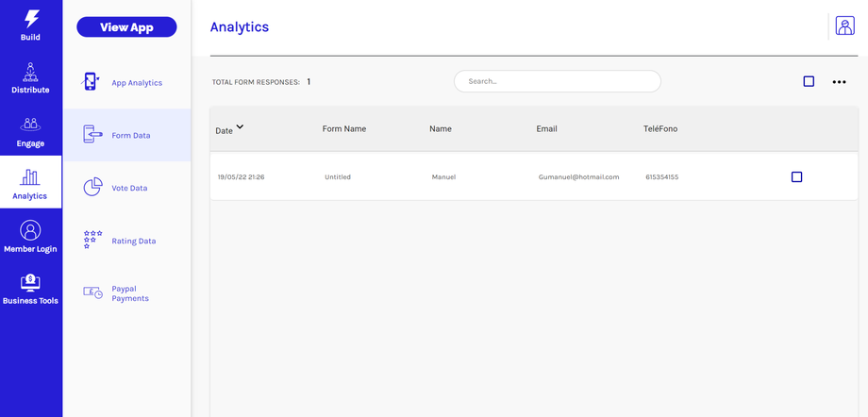The image size is (868, 417).
Task: Click the Rating Data stars icon
Action: 92,240
